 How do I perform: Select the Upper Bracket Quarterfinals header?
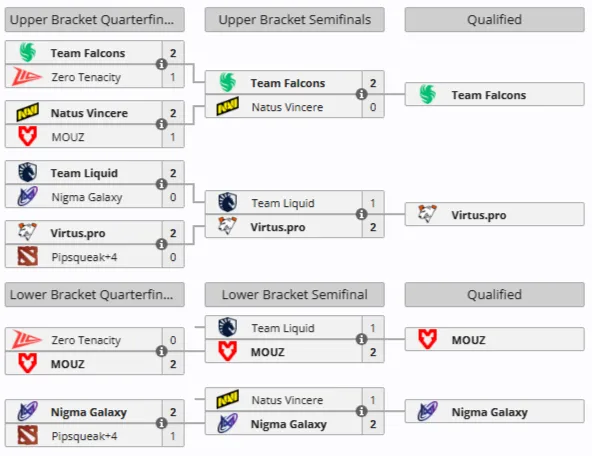95,20
